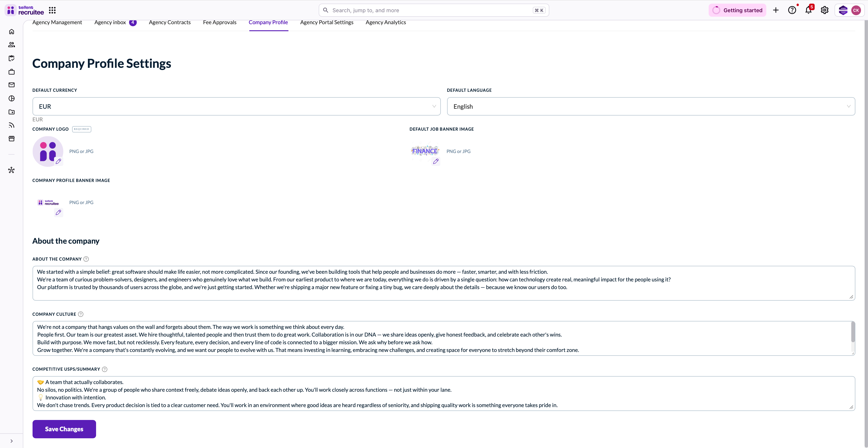Click into the About the Company text area
Image resolution: width=868 pixels, height=448 pixels.
coord(444,283)
